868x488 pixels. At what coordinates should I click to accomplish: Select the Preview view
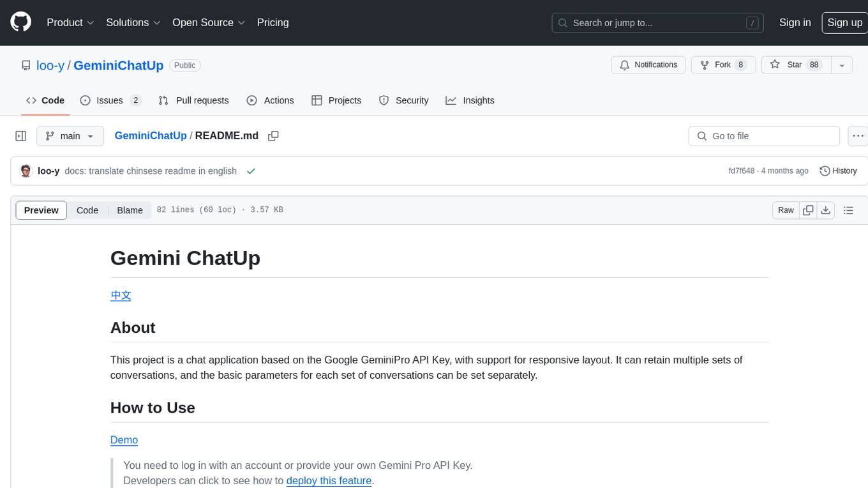pyautogui.click(x=41, y=210)
